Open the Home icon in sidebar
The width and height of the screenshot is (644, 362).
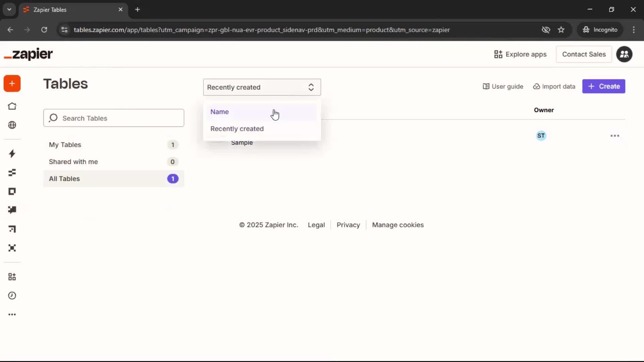click(12, 106)
